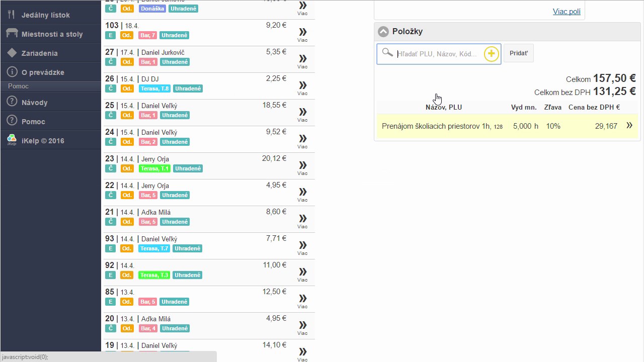Click the Viac polí link
The height and width of the screenshot is (362, 644).
coord(567,11)
